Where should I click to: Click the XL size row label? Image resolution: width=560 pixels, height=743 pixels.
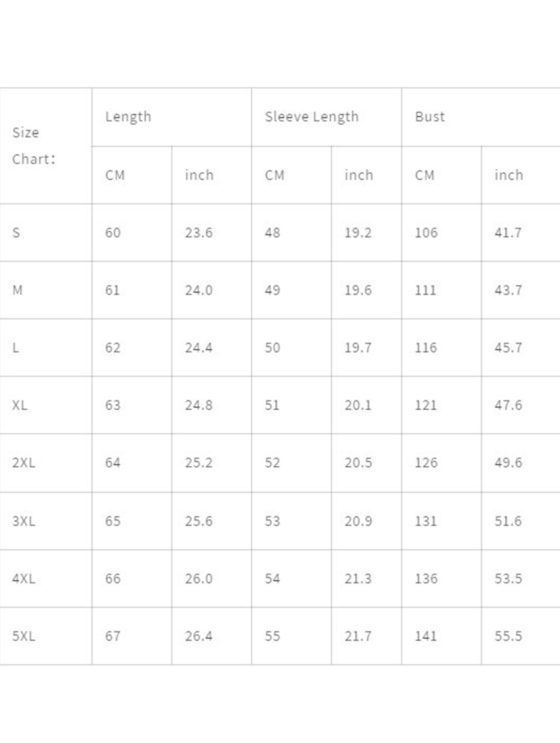pyautogui.click(x=20, y=405)
